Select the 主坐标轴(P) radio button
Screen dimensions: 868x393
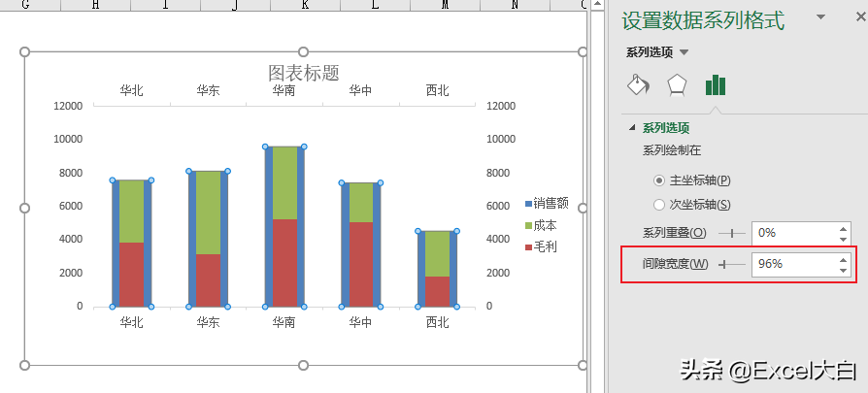point(658,180)
